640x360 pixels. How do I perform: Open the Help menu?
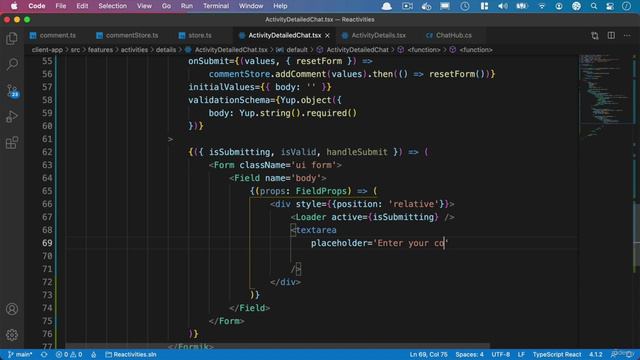280,6
